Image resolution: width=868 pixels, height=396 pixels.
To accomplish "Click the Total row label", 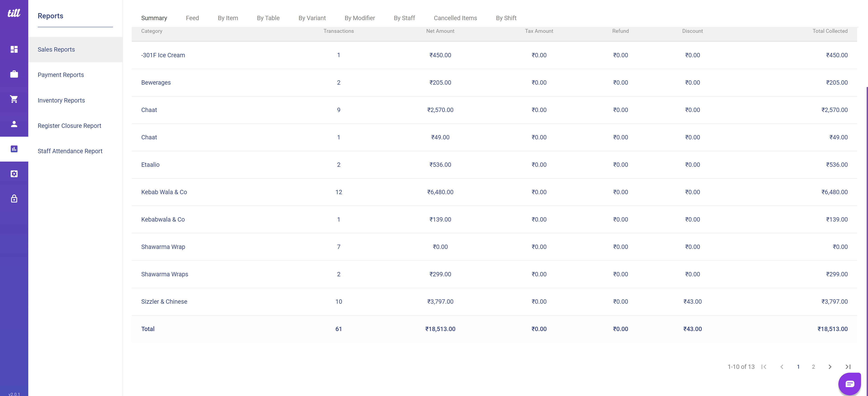I will [x=148, y=329].
